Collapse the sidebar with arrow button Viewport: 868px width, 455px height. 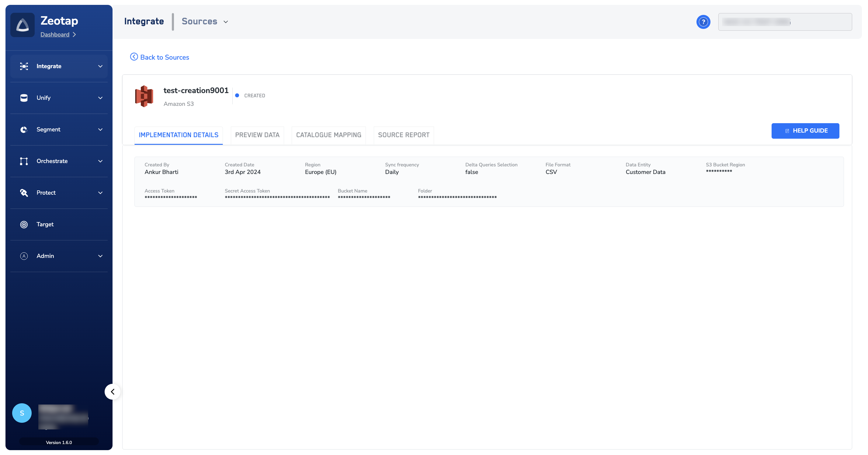[113, 392]
